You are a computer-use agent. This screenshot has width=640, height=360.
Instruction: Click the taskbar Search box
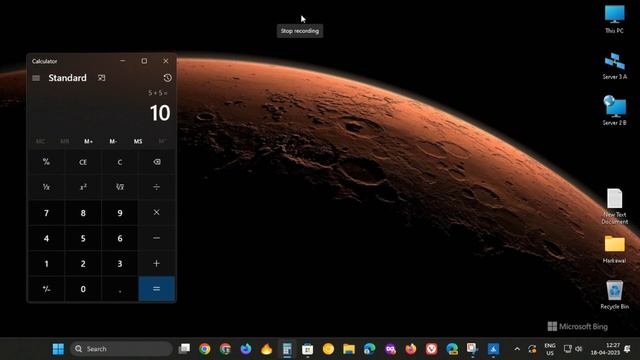point(121,349)
